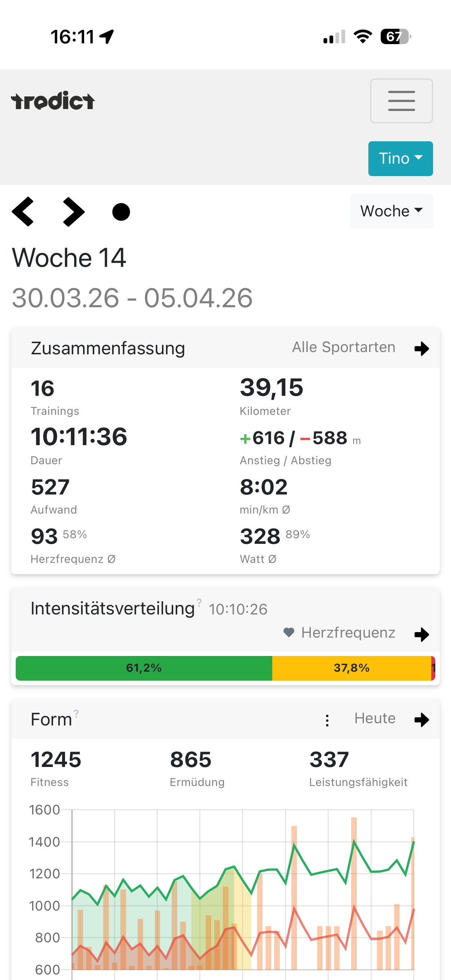The height and width of the screenshot is (980, 451).
Task: Open the Form details via the Heute arrow
Action: point(422,719)
